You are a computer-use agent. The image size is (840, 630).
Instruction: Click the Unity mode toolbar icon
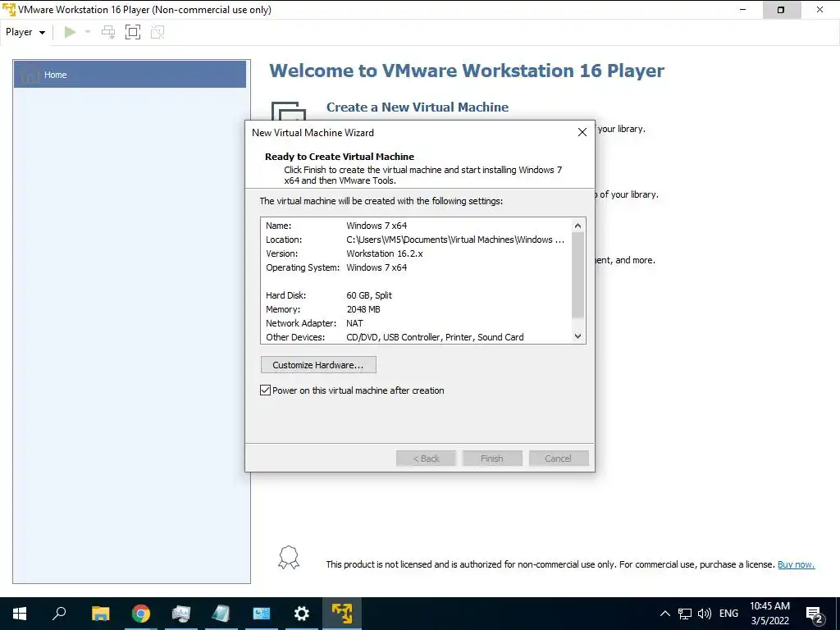157,32
